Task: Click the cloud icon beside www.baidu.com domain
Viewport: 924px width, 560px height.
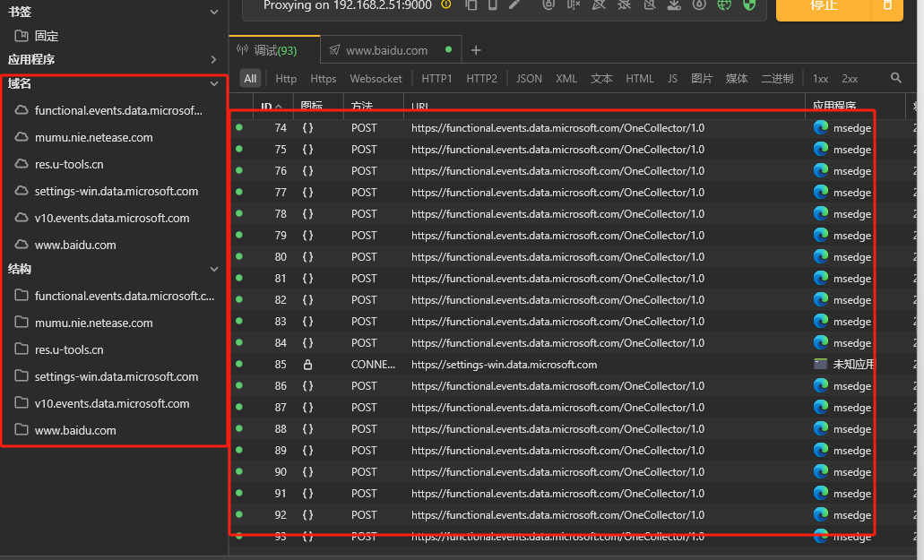Action: click(22, 244)
